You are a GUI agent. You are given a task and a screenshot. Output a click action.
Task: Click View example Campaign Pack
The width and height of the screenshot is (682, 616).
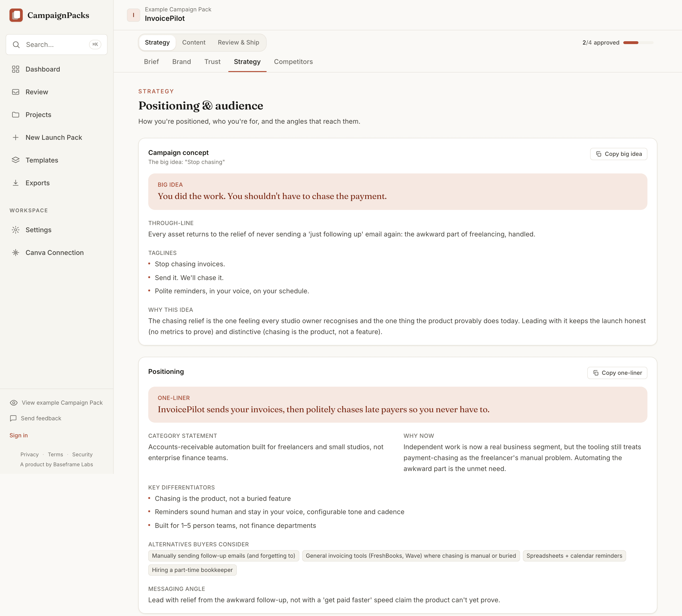tap(57, 403)
